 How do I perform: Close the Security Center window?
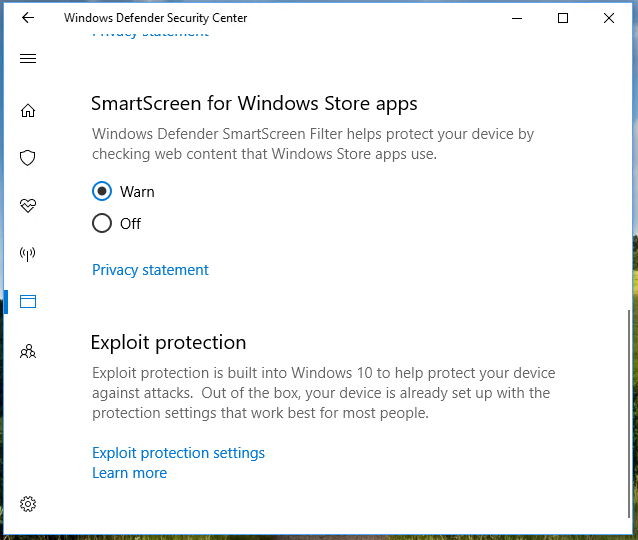pos(609,18)
